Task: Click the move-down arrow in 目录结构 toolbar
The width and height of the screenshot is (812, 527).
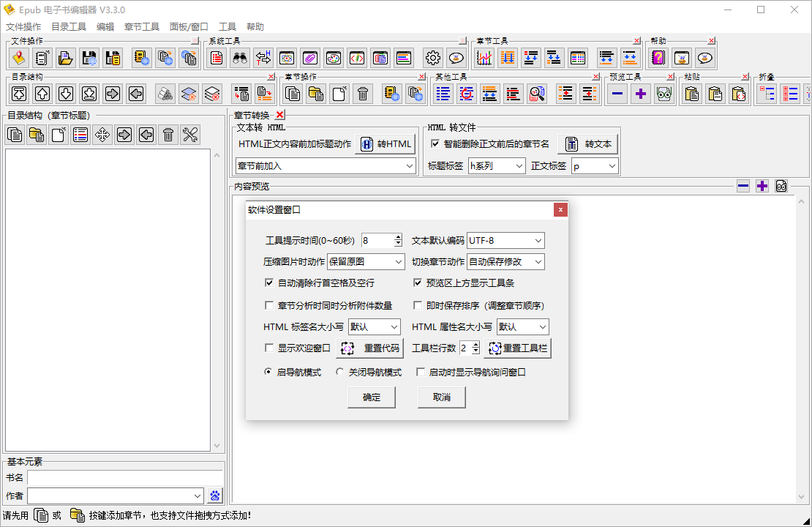Action: [x=66, y=94]
